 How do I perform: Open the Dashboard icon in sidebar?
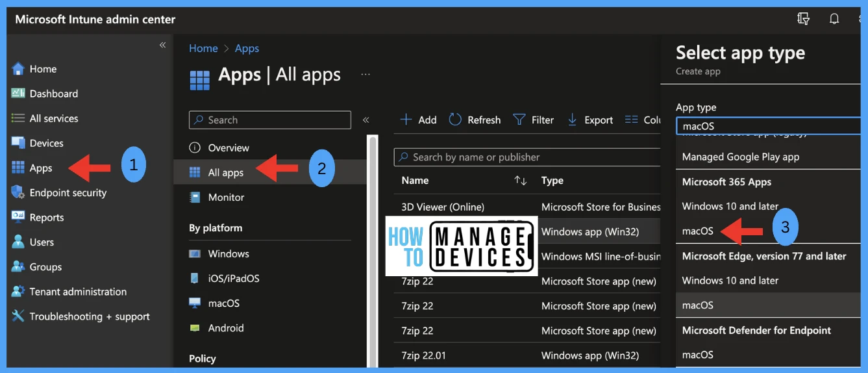point(18,94)
